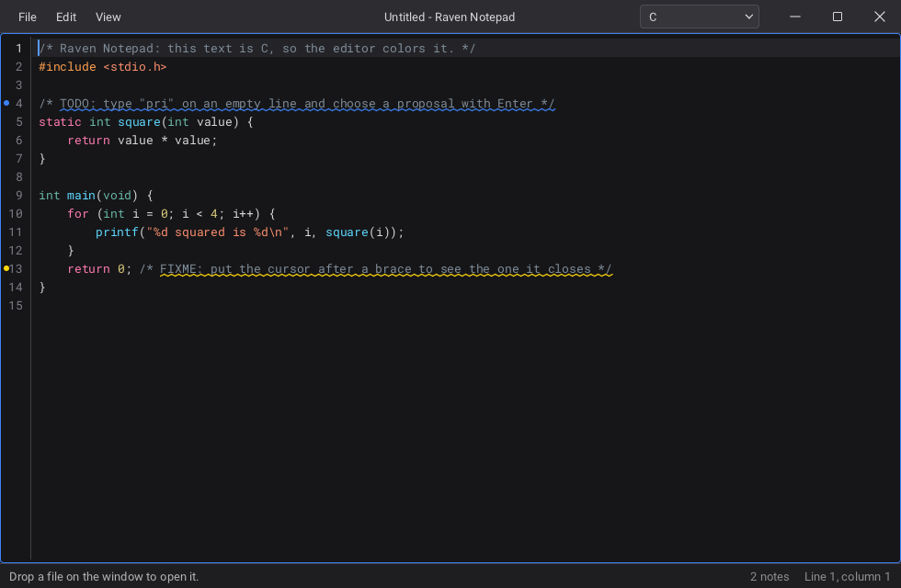Viewport: 901px width, 588px height.
Task: Open the View menu
Action: coord(108,17)
